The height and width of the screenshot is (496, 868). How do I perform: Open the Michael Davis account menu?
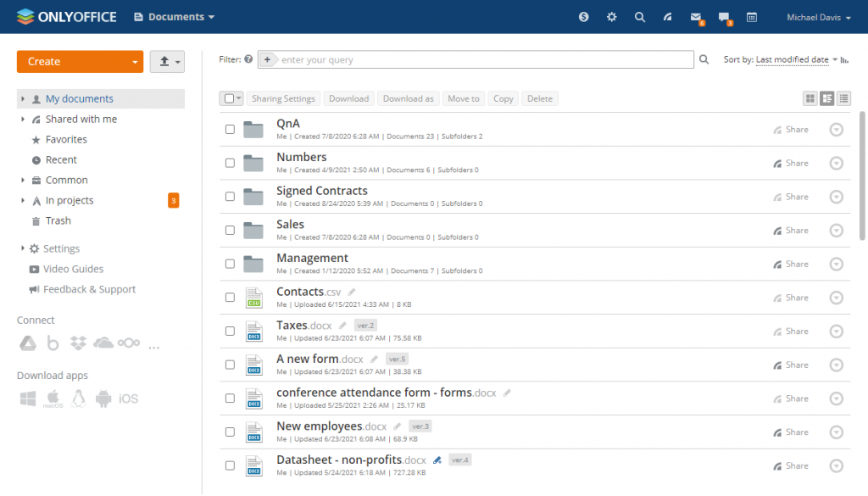[x=816, y=16]
